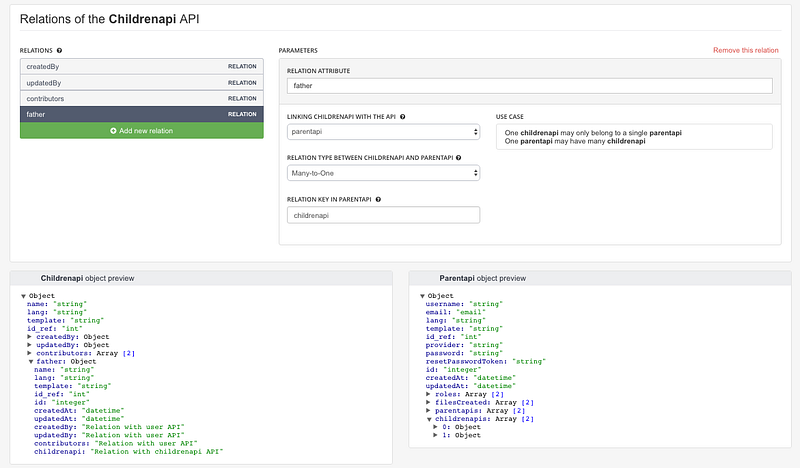Screen dimensions: 800x468
Task: Expand createdBy Object in Childrenapi preview
Action: pos(30,337)
